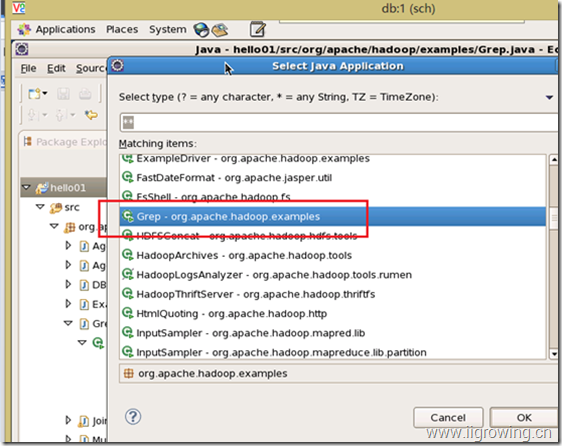Select FastDateFormat - org.apache.jasper.util
562x446 pixels.
(x=333, y=178)
